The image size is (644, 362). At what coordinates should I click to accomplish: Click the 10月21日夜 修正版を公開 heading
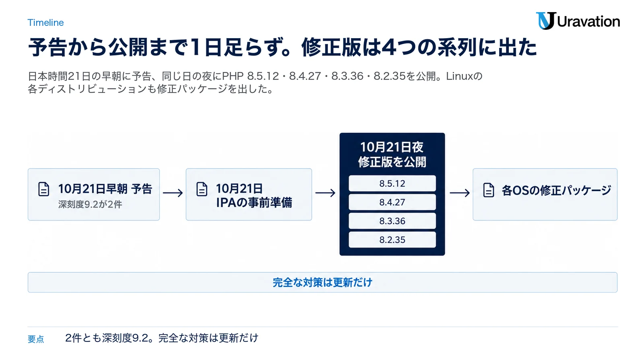(392, 154)
